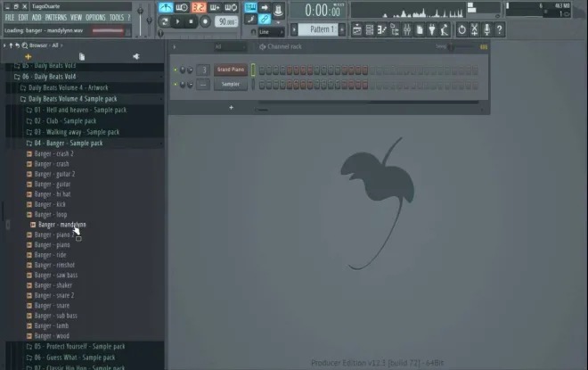Open the OPTIONS menu
Screen dimensions: 588x370
point(95,18)
